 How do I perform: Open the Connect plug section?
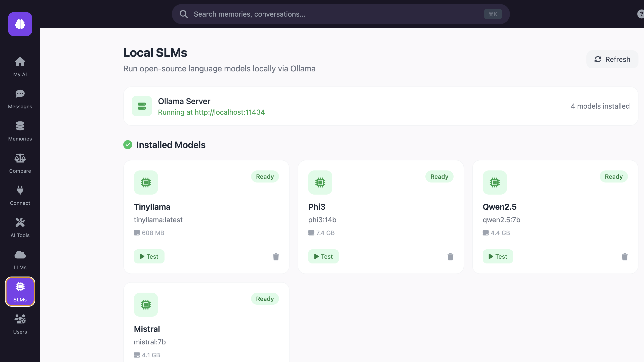tap(20, 195)
